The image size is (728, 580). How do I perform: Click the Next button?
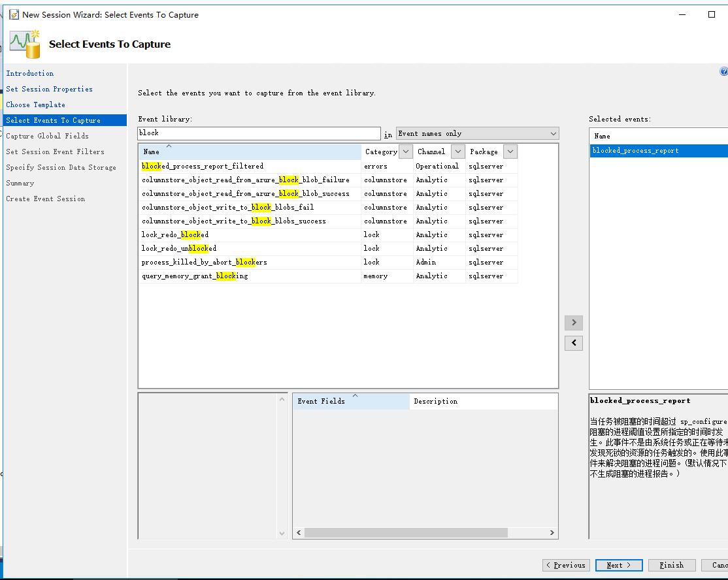click(x=619, y=565)
